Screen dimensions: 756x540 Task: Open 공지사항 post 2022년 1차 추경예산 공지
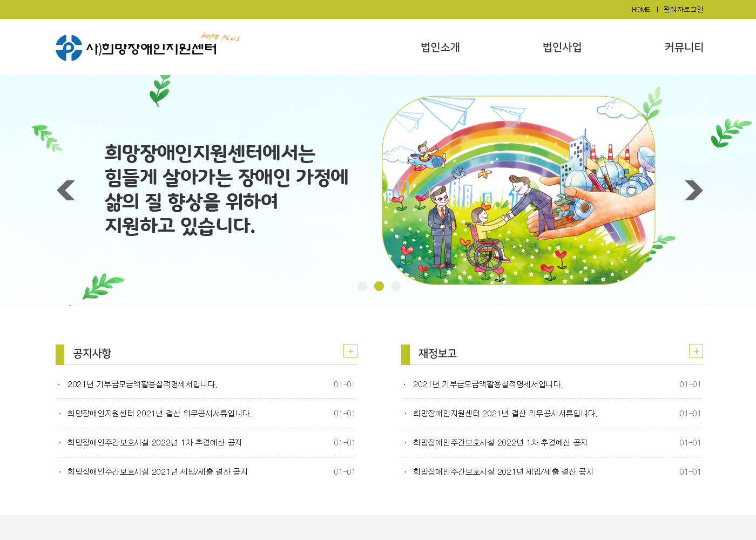click(154, 443)
